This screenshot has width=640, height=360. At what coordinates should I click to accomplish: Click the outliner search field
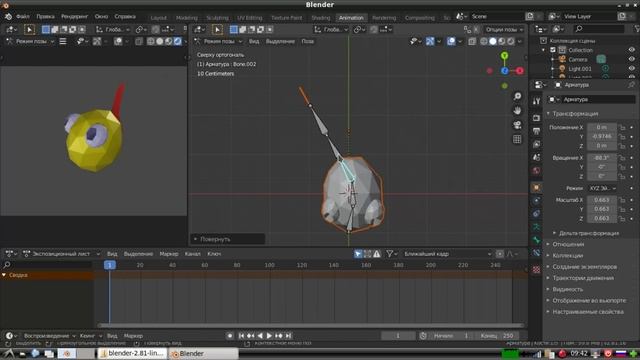coord(599,29)
